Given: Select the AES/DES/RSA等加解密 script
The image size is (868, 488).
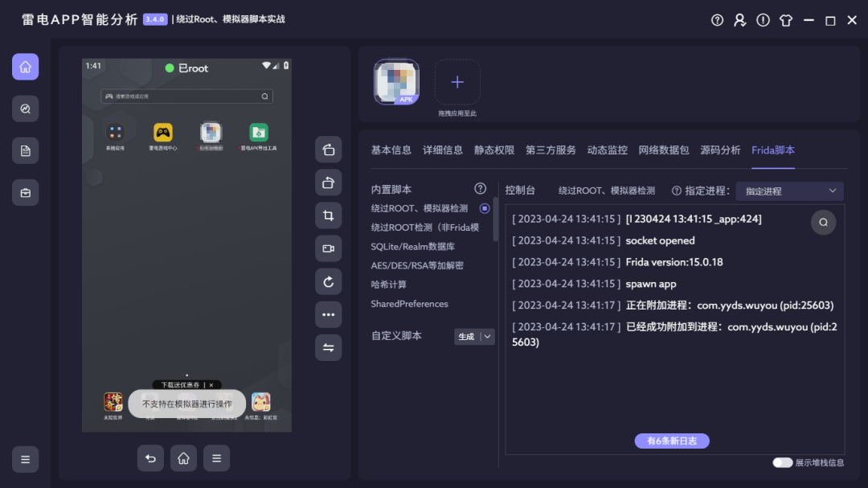Looking at the screenshot, I should (417, 265).
